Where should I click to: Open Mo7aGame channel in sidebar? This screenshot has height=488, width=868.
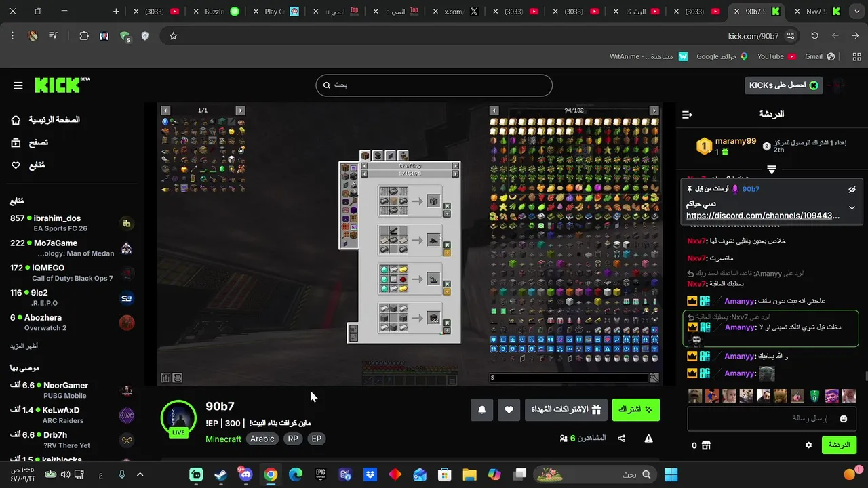pos(71,248)
